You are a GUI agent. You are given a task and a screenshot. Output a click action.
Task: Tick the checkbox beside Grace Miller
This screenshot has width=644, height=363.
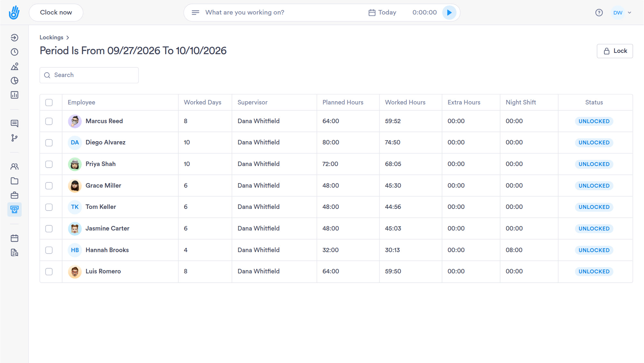click(x=49, y=186)
